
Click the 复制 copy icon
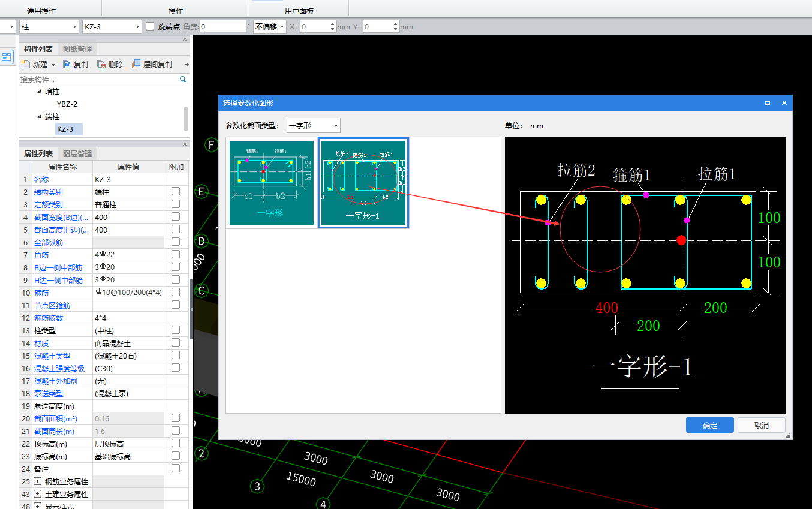(x=67, y=64)
